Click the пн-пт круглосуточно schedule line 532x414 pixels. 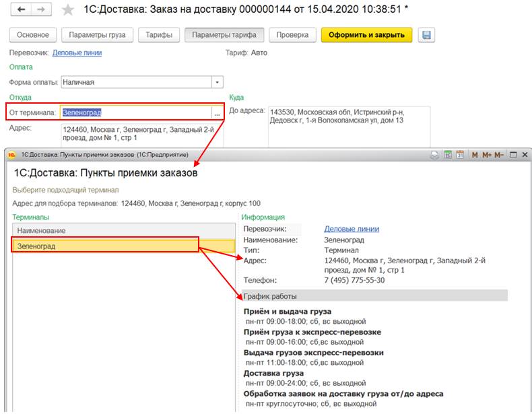click(311, 404)
